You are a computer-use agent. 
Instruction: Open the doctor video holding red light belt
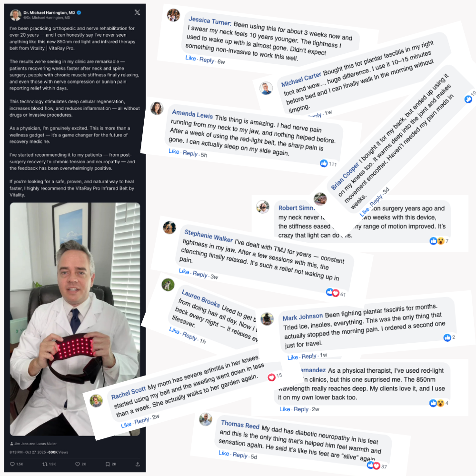(75, 319)
